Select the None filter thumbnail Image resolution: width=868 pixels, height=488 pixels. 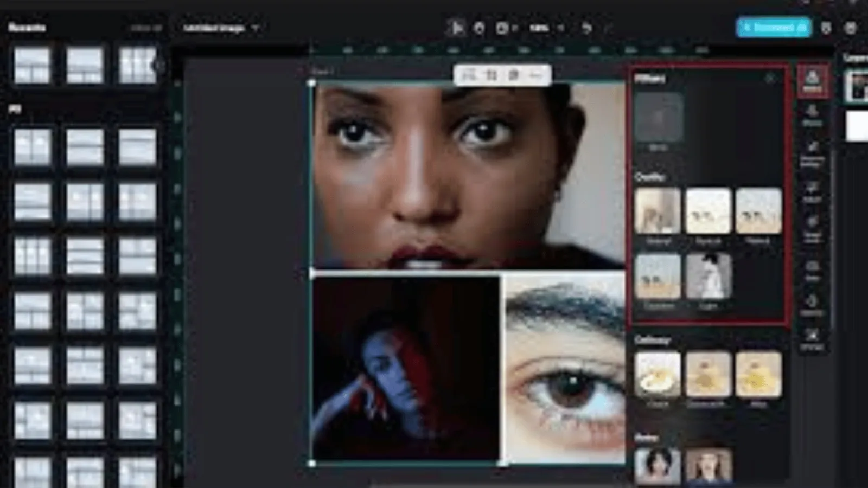click(x=659, y=118)
